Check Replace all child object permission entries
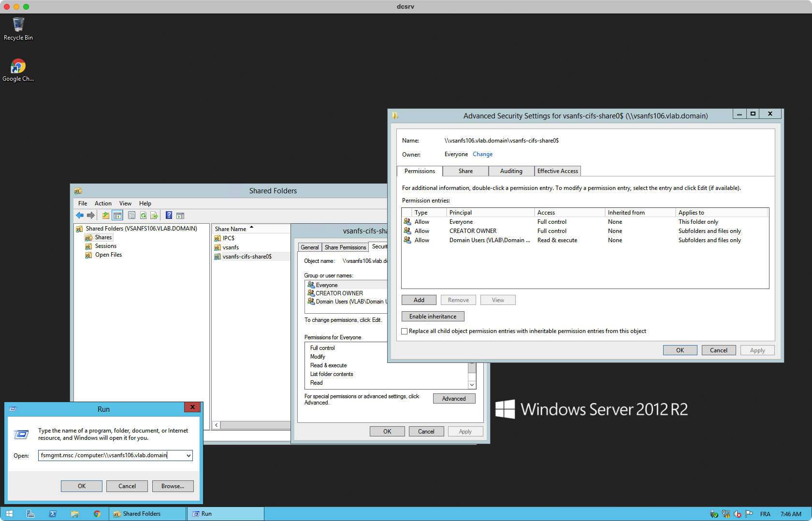The width and height of the screenshot is (812, 521). (405, 332)
